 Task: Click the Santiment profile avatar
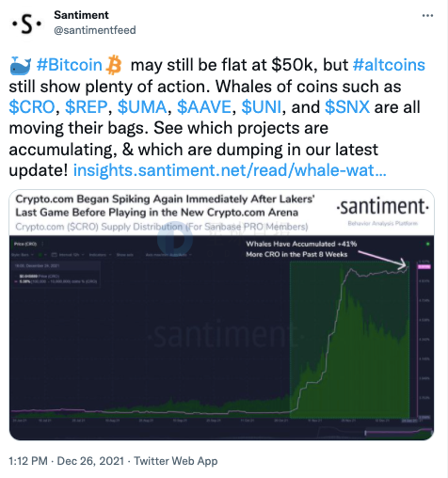tap(26, 24)
